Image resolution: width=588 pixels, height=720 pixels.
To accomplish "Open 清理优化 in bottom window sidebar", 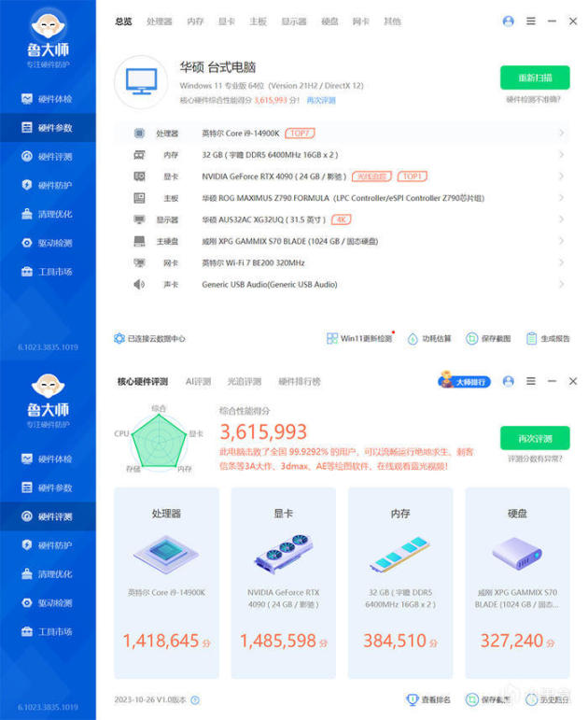I will pos(48,574).
